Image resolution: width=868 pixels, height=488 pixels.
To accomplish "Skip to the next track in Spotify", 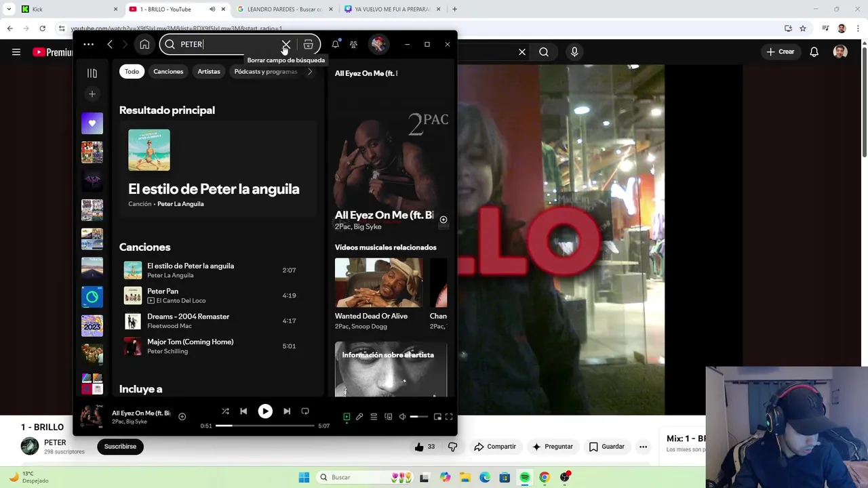I will [x=287, y=411].
